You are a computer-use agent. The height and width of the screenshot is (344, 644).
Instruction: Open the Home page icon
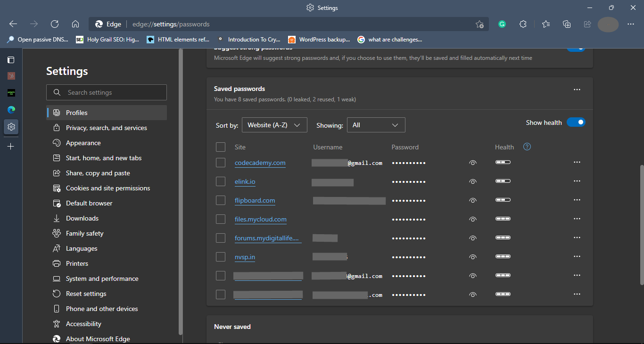click(x=75, y=24)
